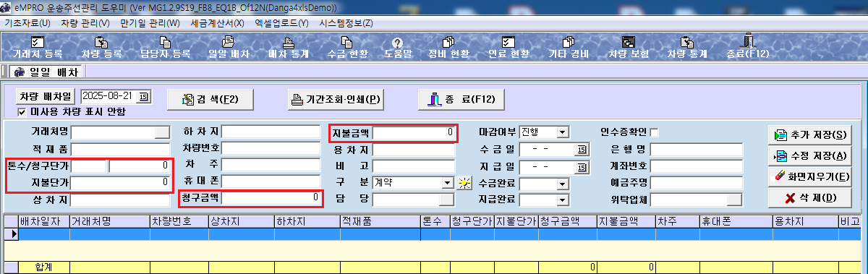Focus the 용차지 input field
The image size is (868, 274).
(x=414, y=150)
